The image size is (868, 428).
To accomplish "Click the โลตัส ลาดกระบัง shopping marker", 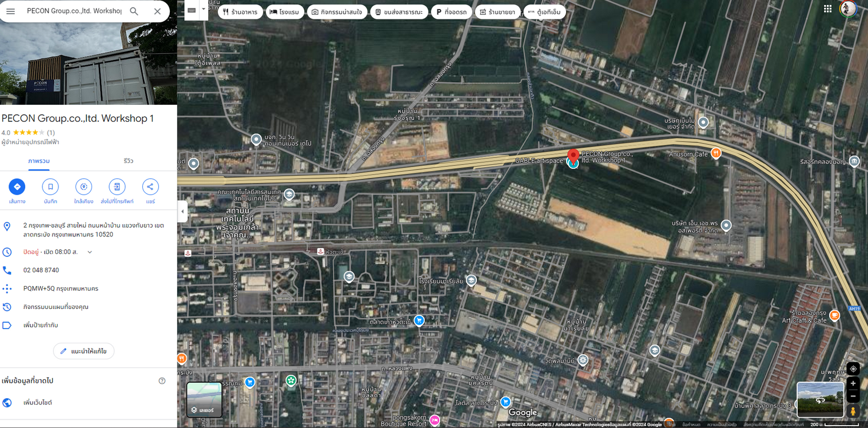I will [505, 402].
